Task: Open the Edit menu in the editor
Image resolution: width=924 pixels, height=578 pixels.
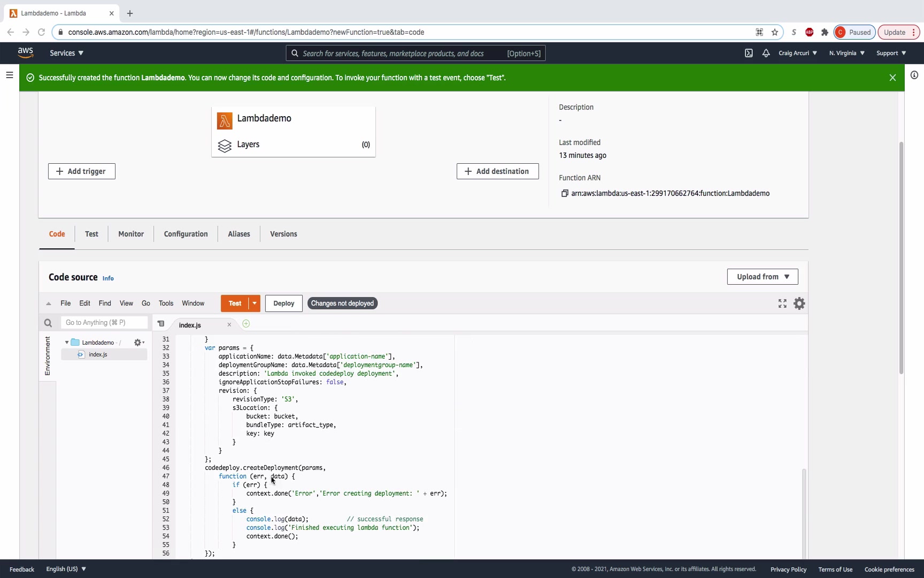Action: 84,303
